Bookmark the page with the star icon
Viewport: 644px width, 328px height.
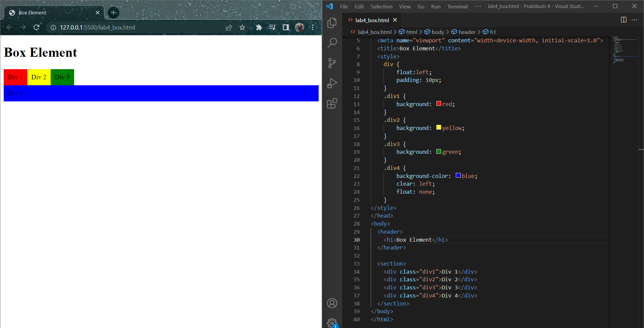pos(242,28)
